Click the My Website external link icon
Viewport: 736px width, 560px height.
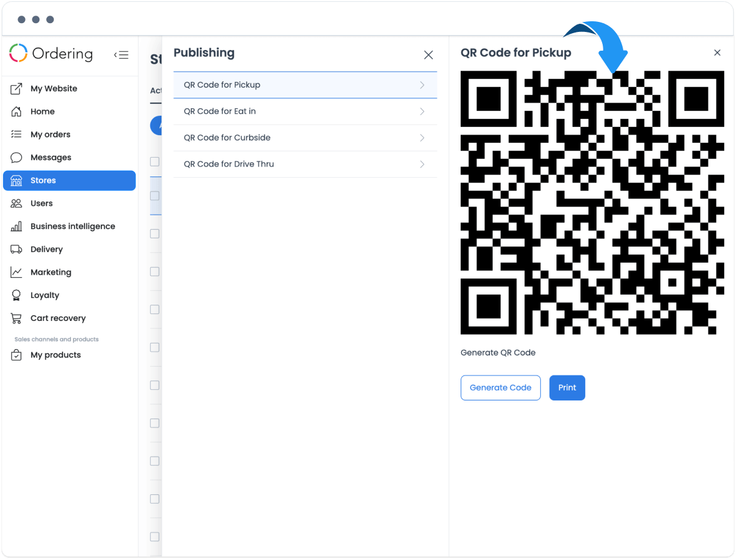click(x=16, y=88)
